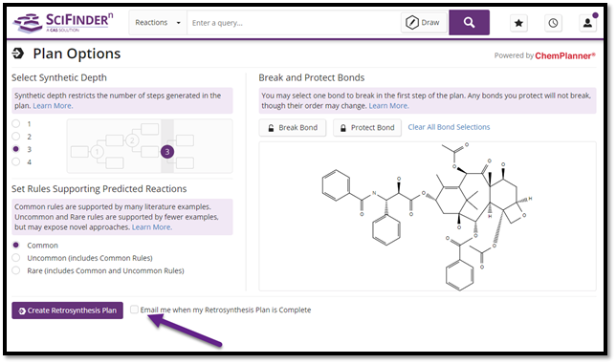Screen dimensions: 616x364
Task: Select synthetic depth 2
Action: (16, 136)
